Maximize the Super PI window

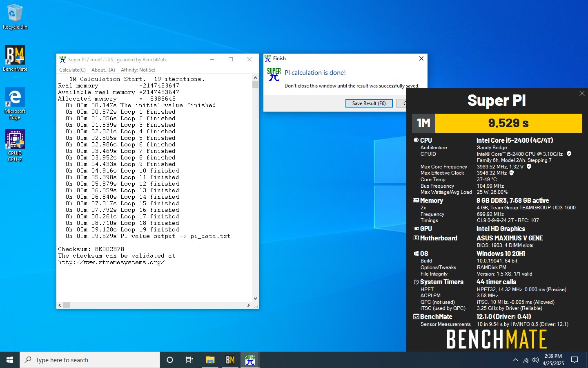pyautogui.click(x=231, y=59)
